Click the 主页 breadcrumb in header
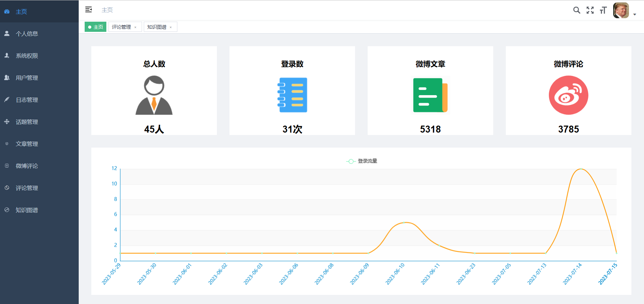Image resolution: width=644 pixels, height=304 pixels. pos(107,10)
